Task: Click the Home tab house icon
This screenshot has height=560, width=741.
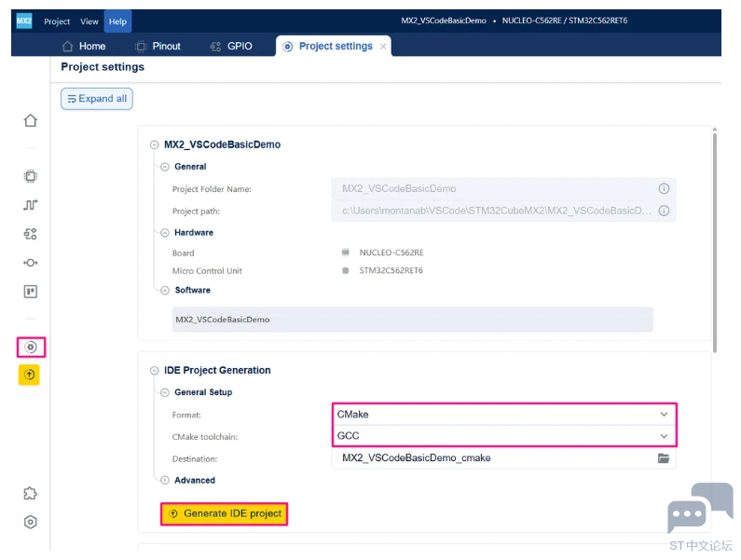Action: pos(68,47)
